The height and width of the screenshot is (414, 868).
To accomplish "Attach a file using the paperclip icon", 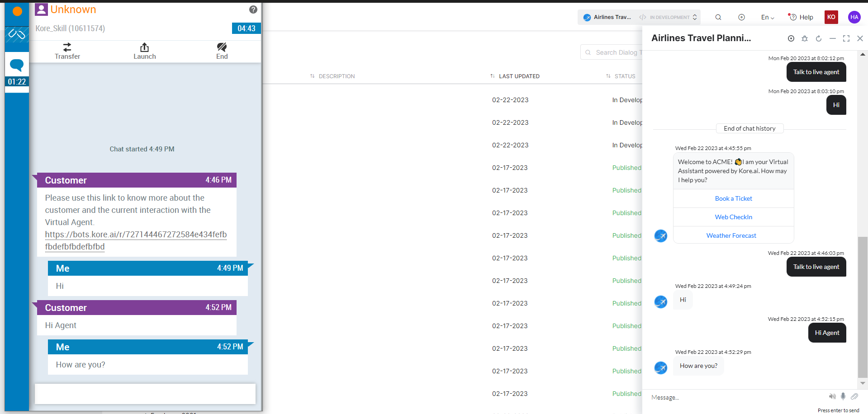I will click(854, 396).
